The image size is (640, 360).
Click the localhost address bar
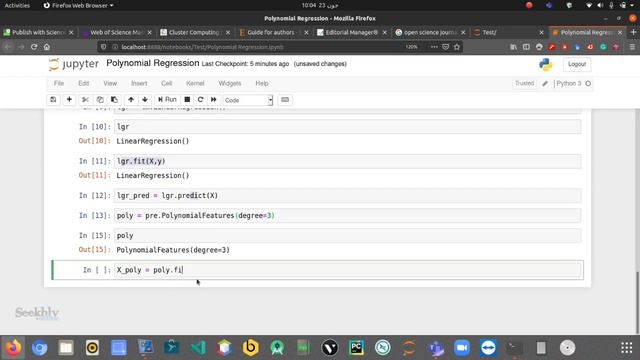[x=261, y=47]
